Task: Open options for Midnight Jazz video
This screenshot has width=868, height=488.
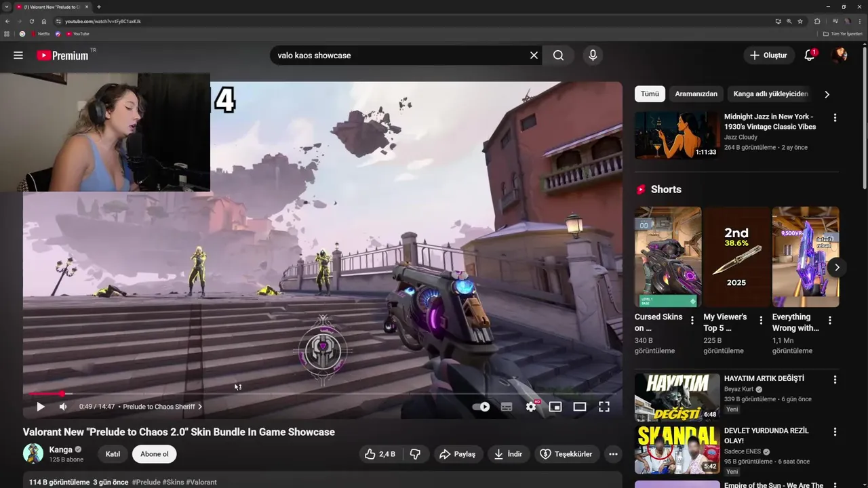Action: tap(835, 118)
